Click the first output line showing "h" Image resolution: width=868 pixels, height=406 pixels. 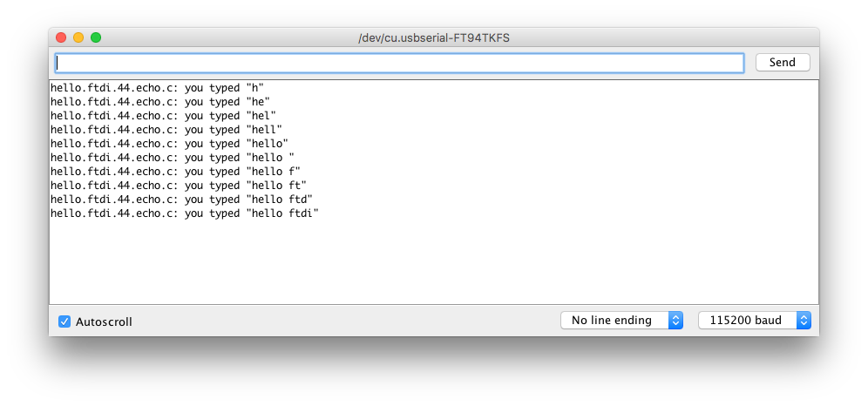pos(157,87)
